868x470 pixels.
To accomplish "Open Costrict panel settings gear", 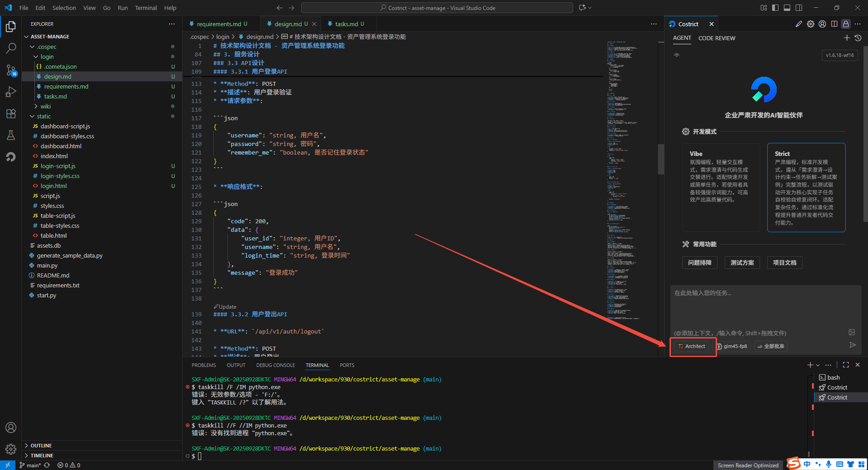I will click(811, 24).
